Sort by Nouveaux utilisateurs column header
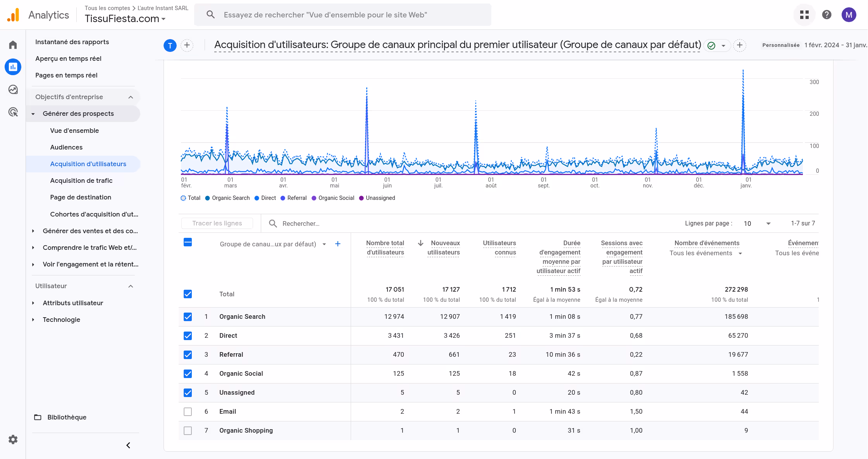This screenshot has height=459, width=868. point(444,248)
